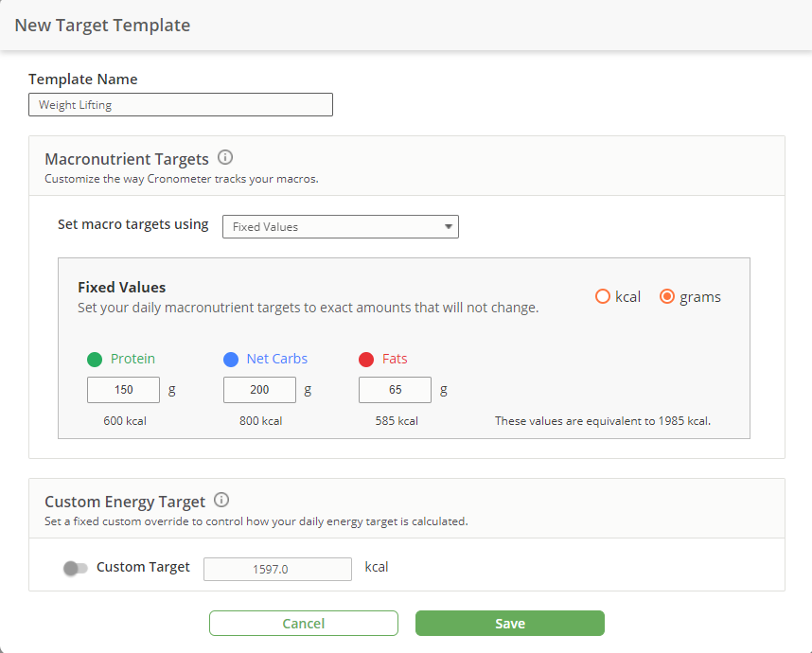This screenshot has width=812, height=653.
Task: Click the 'Custom Target' label
Action: pyautogui.click(x=143, y=567)
